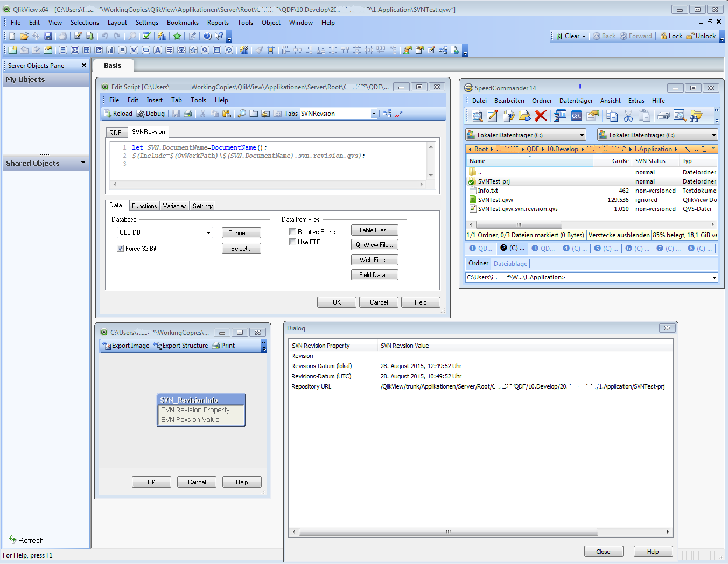Click the search magnifier in Edit Script toolbar
This screenshot has width=728, height=564.
click(x=242, y=114)
